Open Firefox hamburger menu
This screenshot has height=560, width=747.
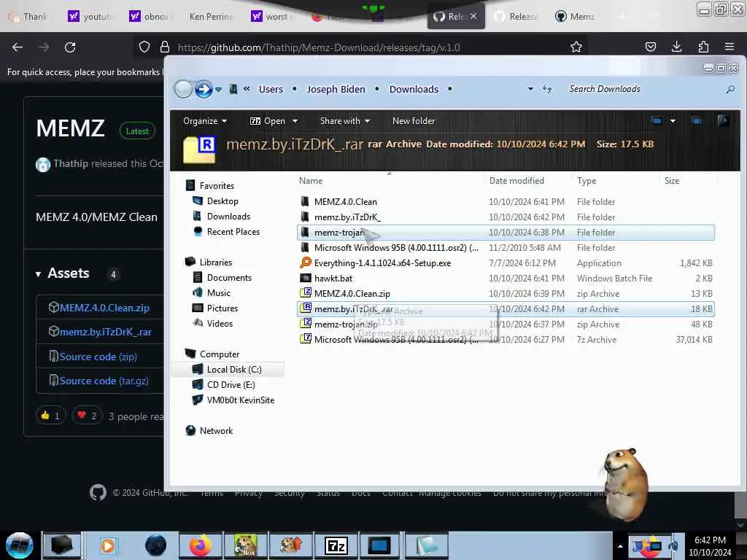pos(729,47)
